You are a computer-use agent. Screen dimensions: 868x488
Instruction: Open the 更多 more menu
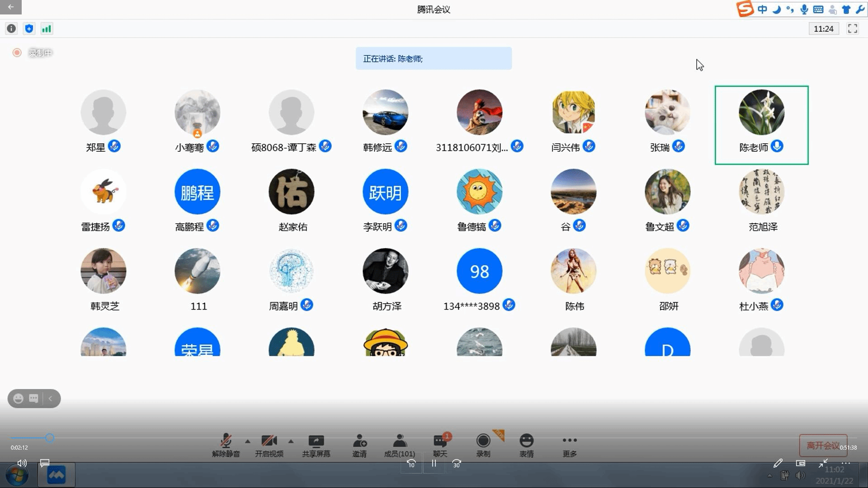tap(569, 441)
